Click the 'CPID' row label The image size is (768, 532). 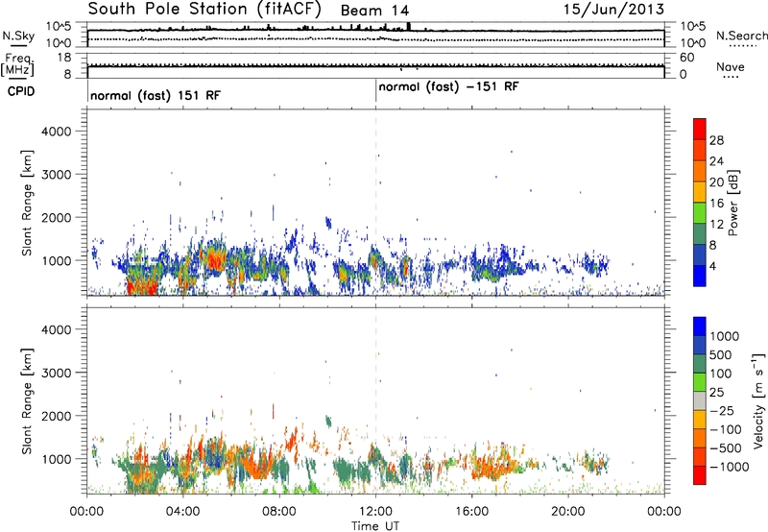[x=21, y=91]
